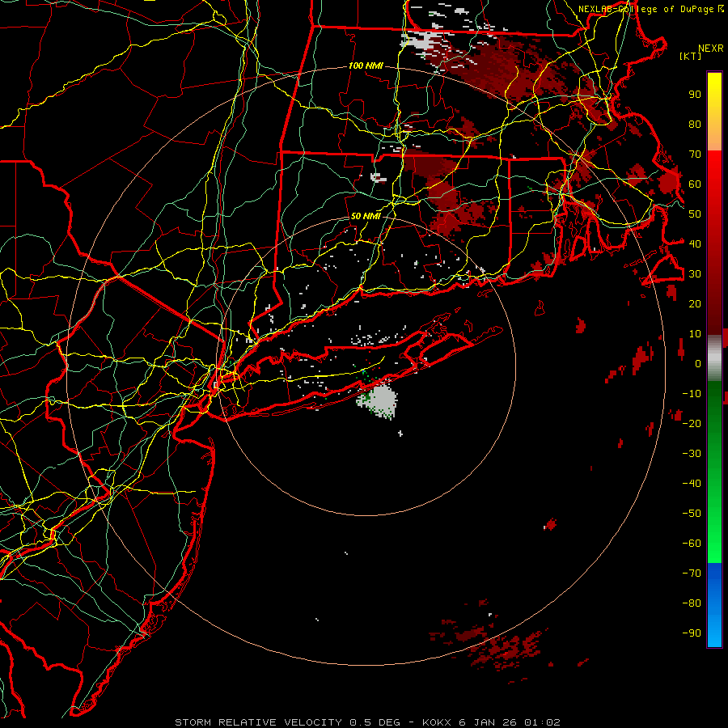Screen dimensions: 728x728
Task: Click the -50 scale label
Action: click(692, 514)
